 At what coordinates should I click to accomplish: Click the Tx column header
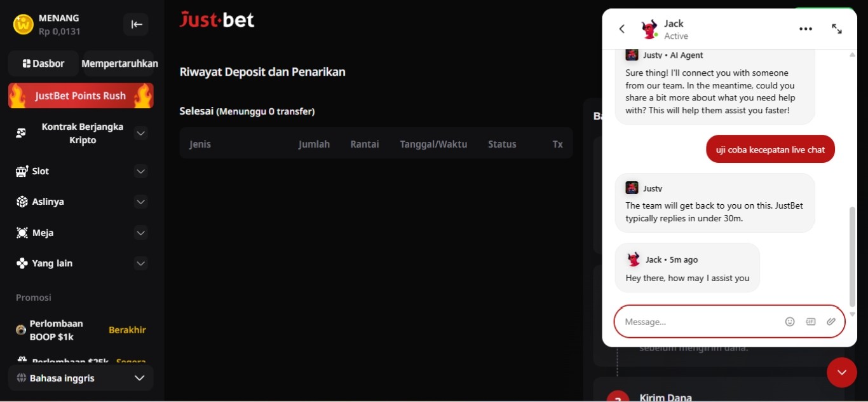(x=558, y=144)
